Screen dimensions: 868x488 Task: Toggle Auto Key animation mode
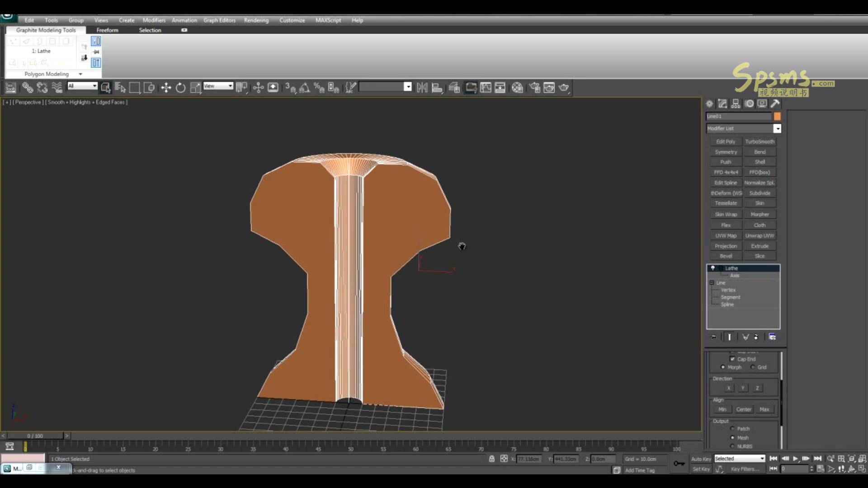[x=701, y=459]
